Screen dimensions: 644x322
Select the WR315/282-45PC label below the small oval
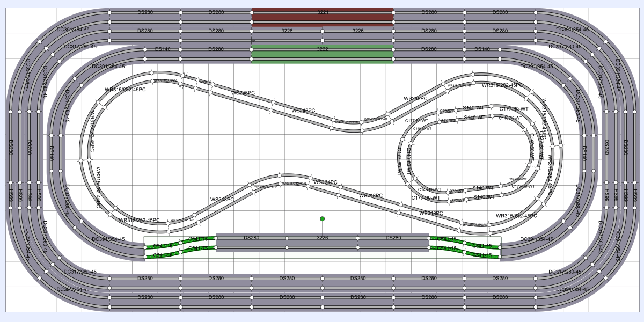click(516, 216)
